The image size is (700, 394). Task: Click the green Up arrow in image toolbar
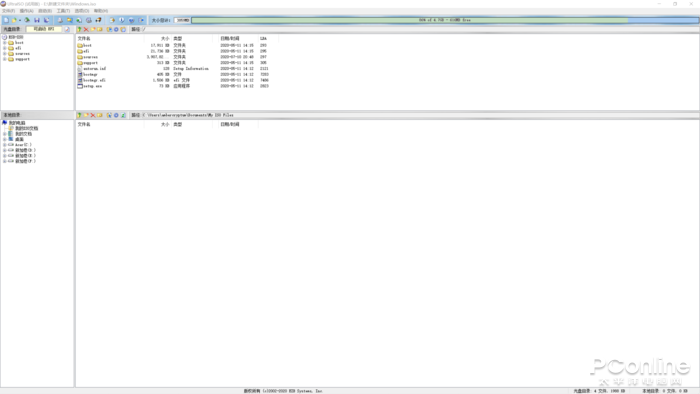(79, 29)
